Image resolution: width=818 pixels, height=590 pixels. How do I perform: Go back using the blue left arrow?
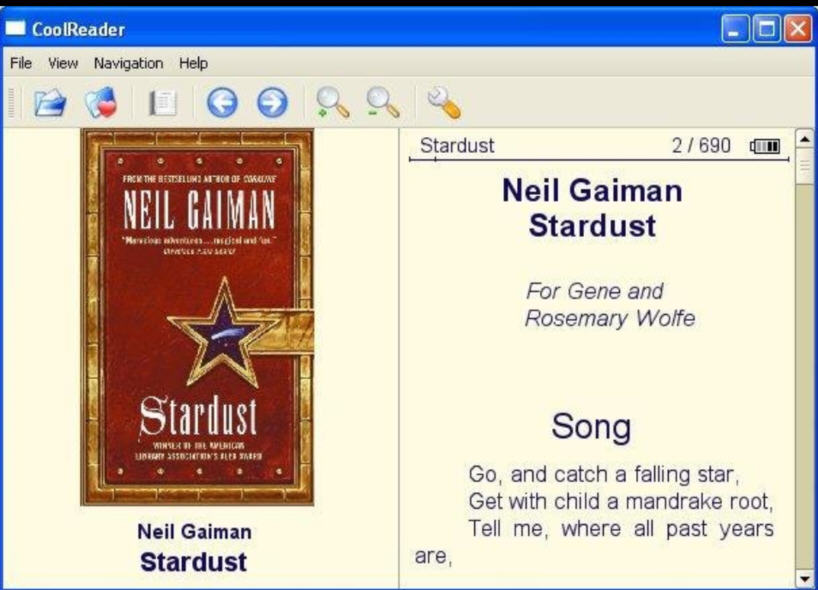pos(222,102)
